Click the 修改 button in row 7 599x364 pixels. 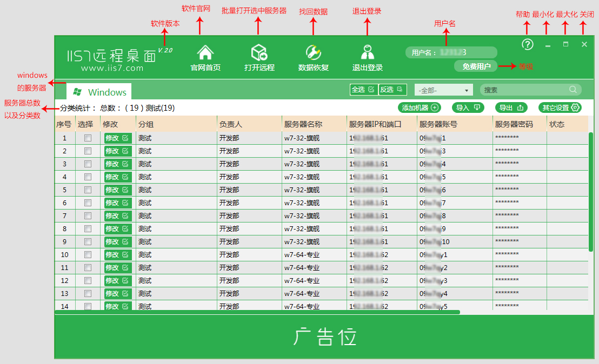point(118,216)
